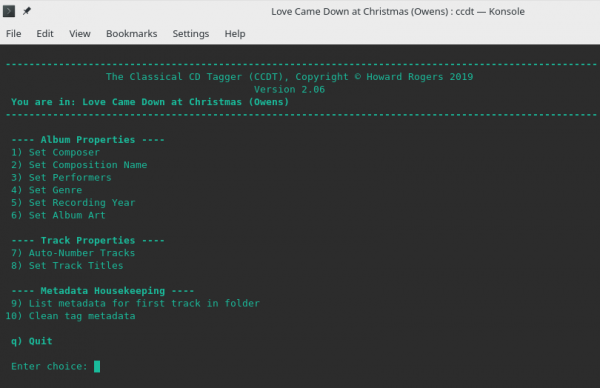Click the window title 'Love Came Down at Christmas'
Viewport: 600px width, 388px height.
pos(398,11)
